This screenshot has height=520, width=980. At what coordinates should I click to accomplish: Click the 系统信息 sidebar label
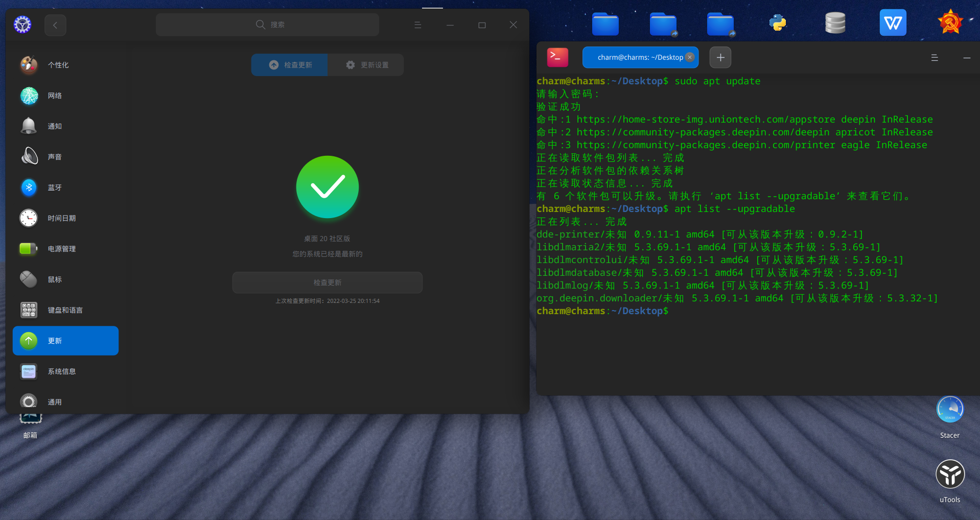(x=62, y=371)
